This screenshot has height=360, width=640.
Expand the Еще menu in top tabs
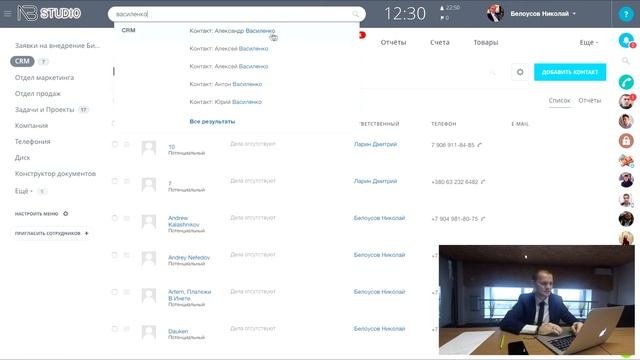(x=589, y=42)
